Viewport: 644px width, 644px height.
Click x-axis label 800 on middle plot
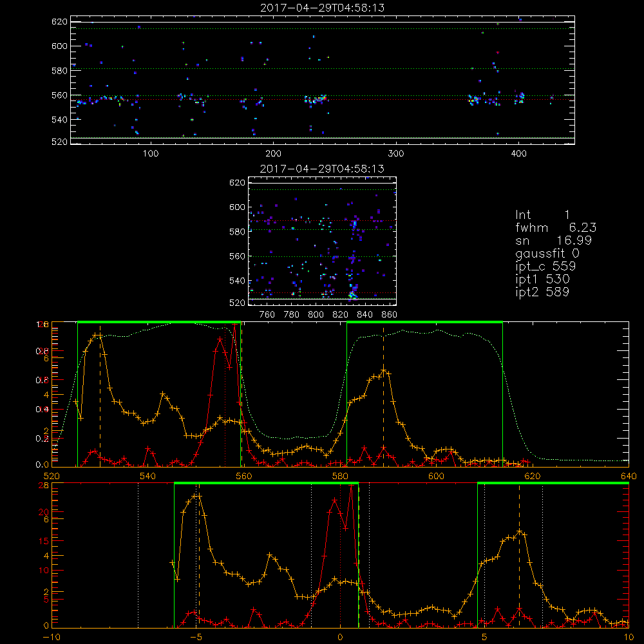(316, 315)
